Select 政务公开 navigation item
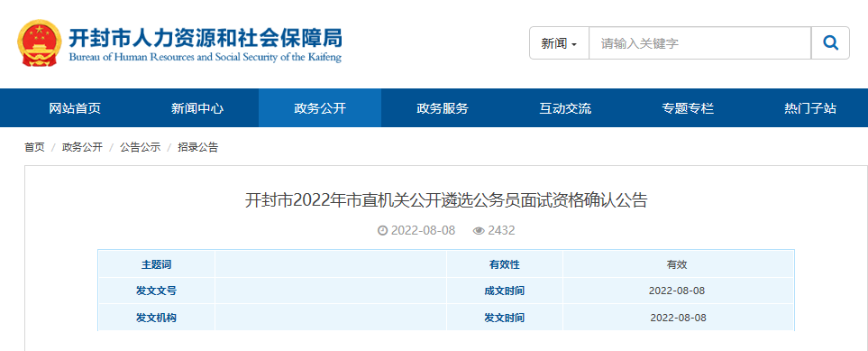The image size is (868, 351). [x=320, y=108]
